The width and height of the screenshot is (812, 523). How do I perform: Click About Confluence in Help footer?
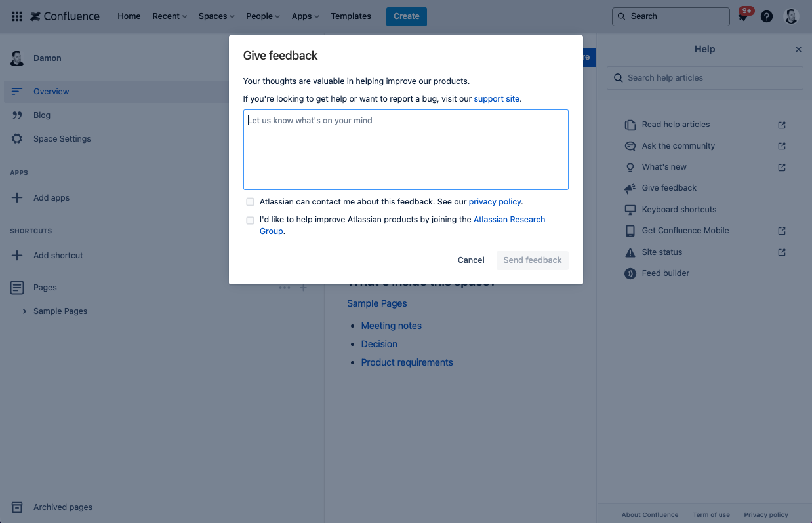click(650, 515)
